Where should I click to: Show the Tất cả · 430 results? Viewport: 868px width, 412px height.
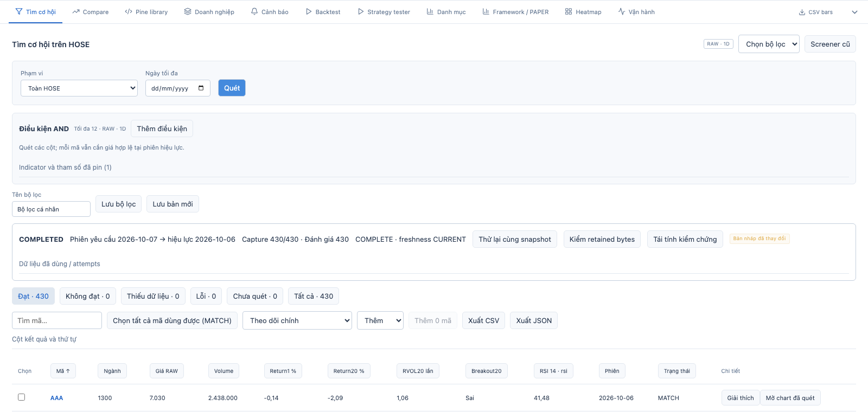pyautogui.click(x=314, y=296)
